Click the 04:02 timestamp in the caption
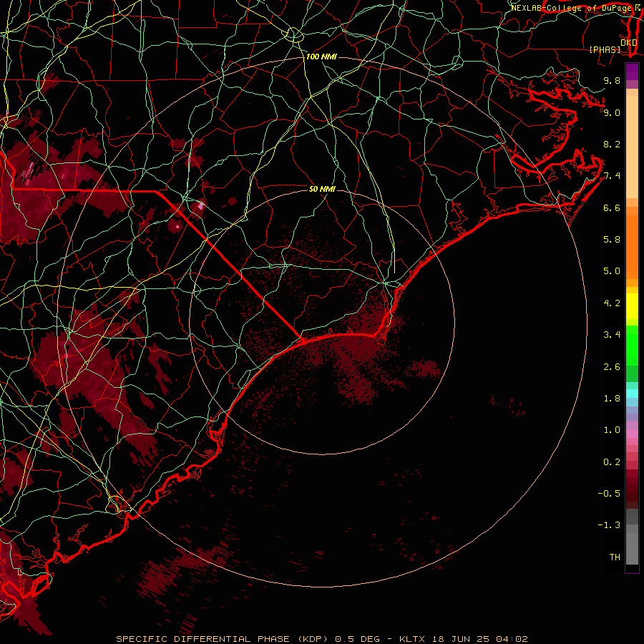The image size is (644, 644). click(512, 639)
